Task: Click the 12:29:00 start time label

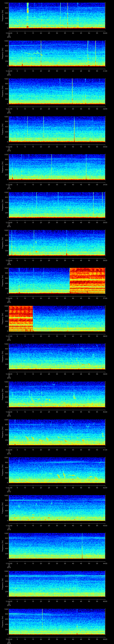Action: (x=9, y=33)
